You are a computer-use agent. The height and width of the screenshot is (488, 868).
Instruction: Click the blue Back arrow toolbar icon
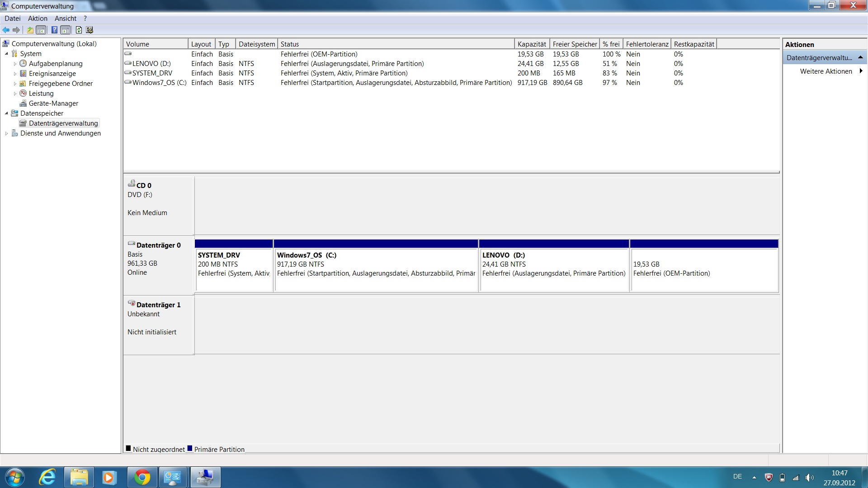pos(6,30)
